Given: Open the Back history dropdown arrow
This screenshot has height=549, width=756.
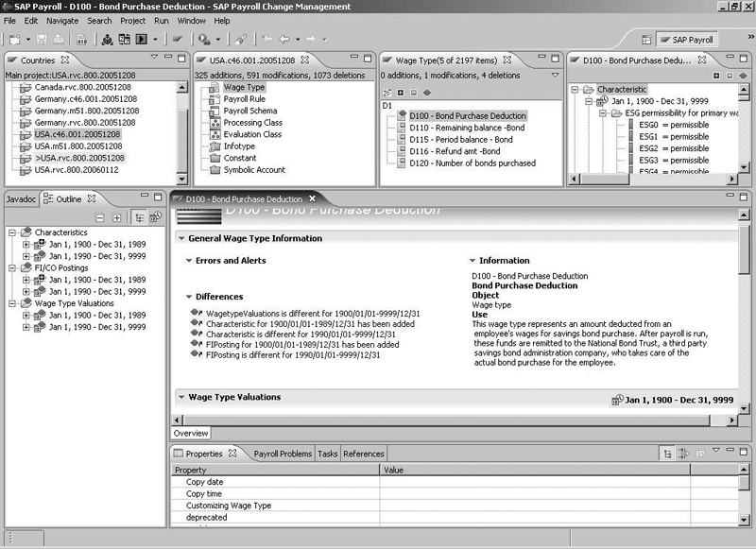Looking at the screenshot, I should pos(298,40).
